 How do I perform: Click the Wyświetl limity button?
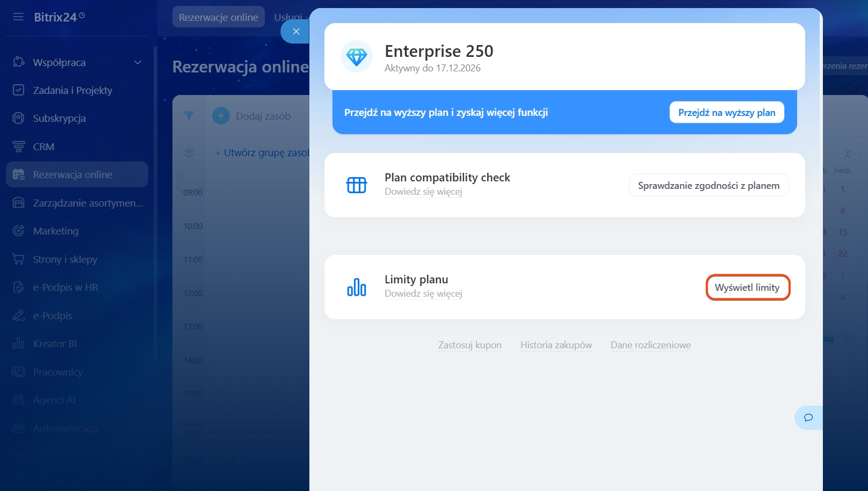coord(747,288)
